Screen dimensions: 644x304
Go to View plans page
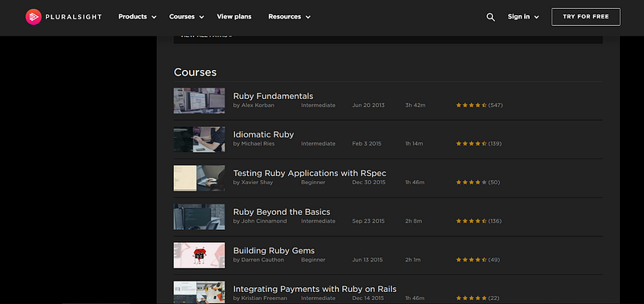[x=234, y=17]
